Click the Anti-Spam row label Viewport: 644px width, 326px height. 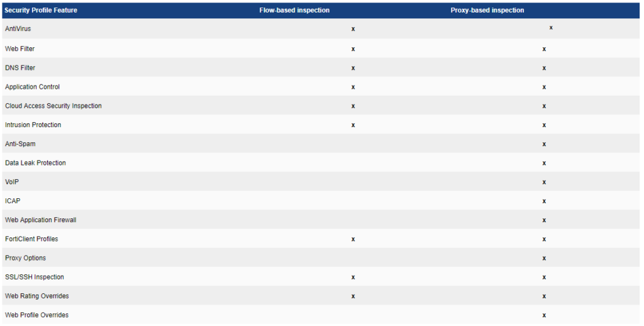[20, 144]
